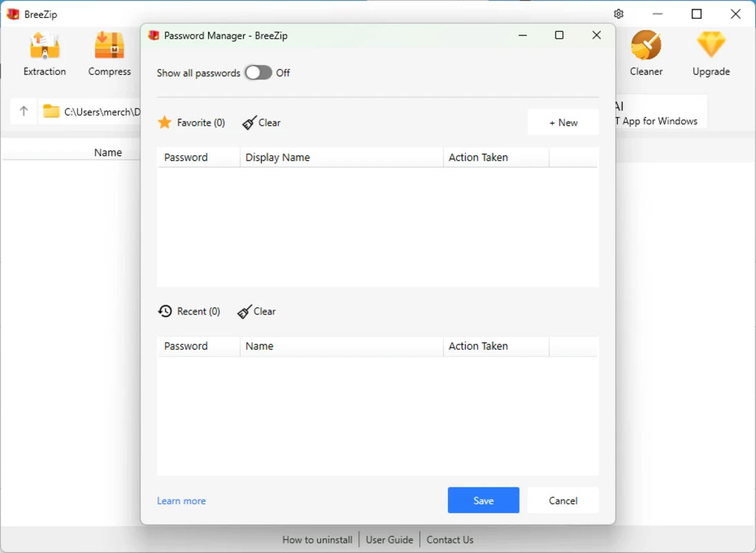Add a new favorite password
This screenshot has height=553, width=756.
[x=563, y=122]
